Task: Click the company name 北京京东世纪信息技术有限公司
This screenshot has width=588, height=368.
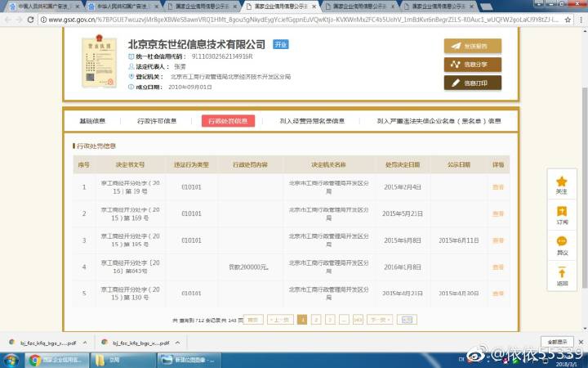Action: pos(197,45)
